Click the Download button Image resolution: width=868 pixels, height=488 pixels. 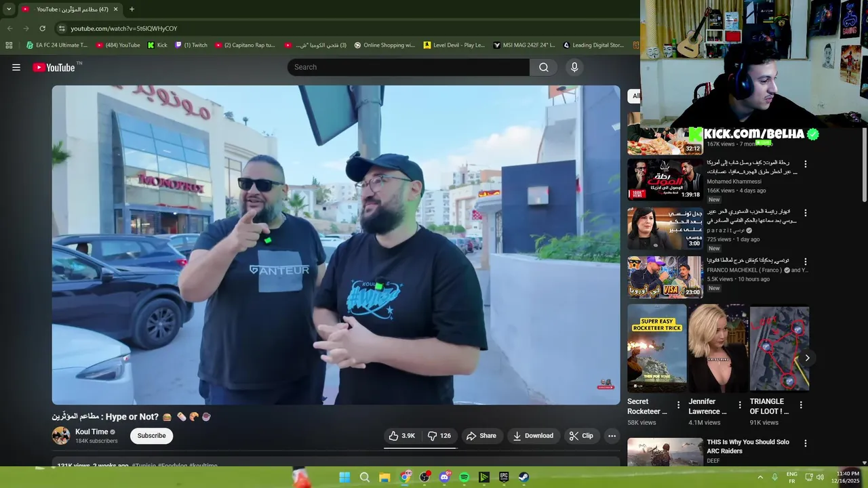(x=533, y=436)
